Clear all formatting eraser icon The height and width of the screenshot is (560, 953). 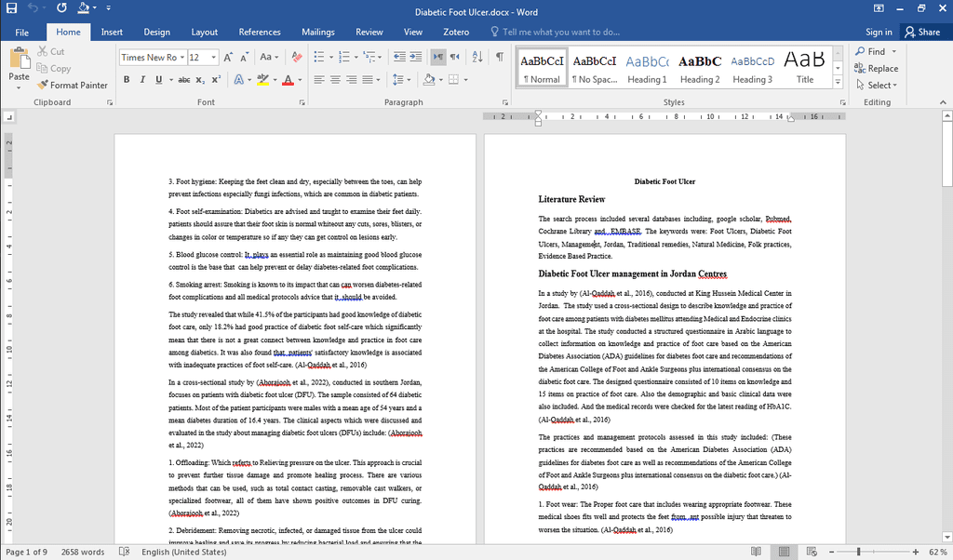(297, 57)
